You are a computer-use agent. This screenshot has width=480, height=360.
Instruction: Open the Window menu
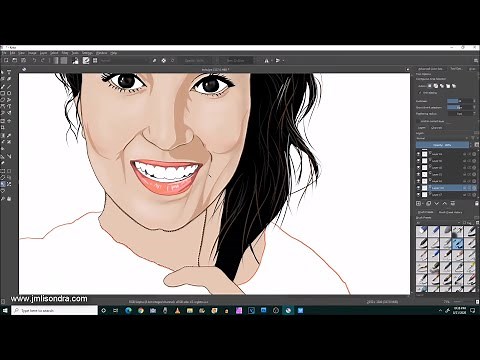(x=101, y=53)
